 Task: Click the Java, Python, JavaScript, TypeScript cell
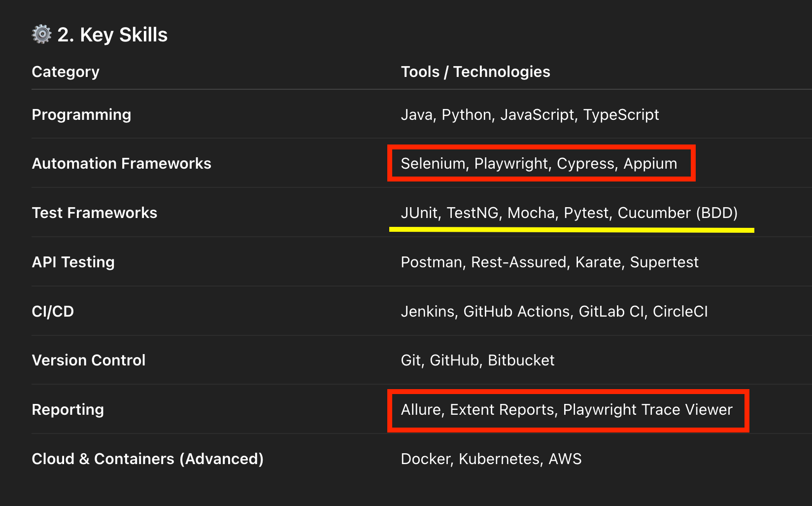click(x=530, y=115)
